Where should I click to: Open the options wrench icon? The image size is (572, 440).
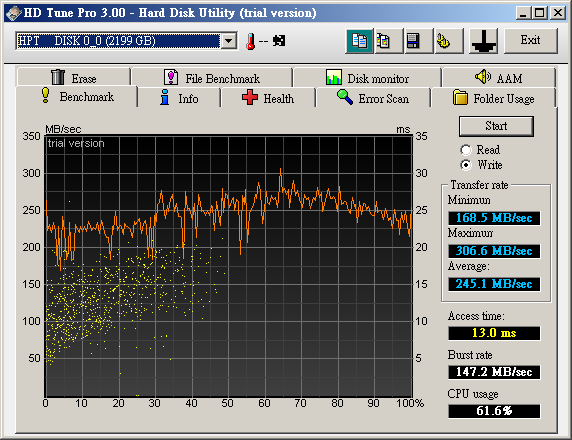click(449, 41)
